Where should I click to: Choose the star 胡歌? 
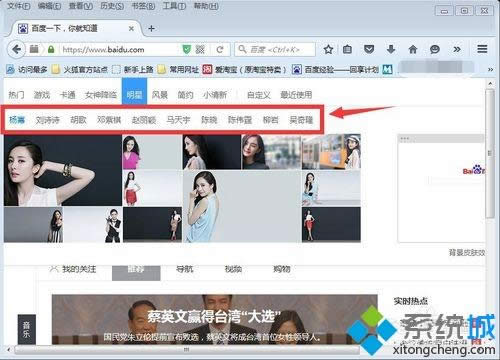pyautogui.click(x=78, y=120)
